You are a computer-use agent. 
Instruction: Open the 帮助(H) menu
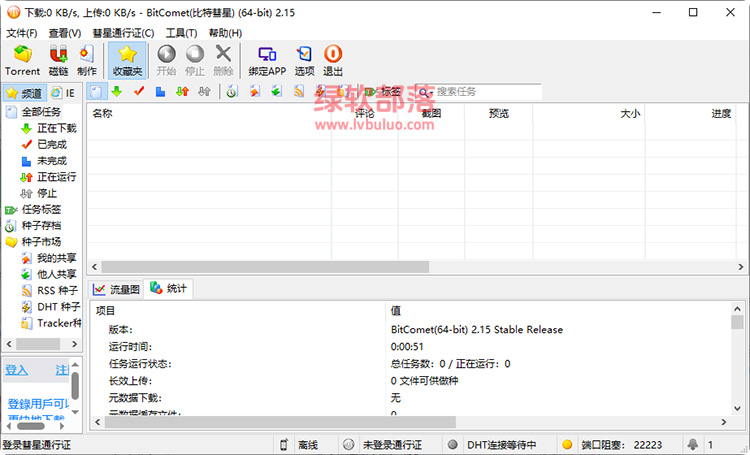[225, 33]
